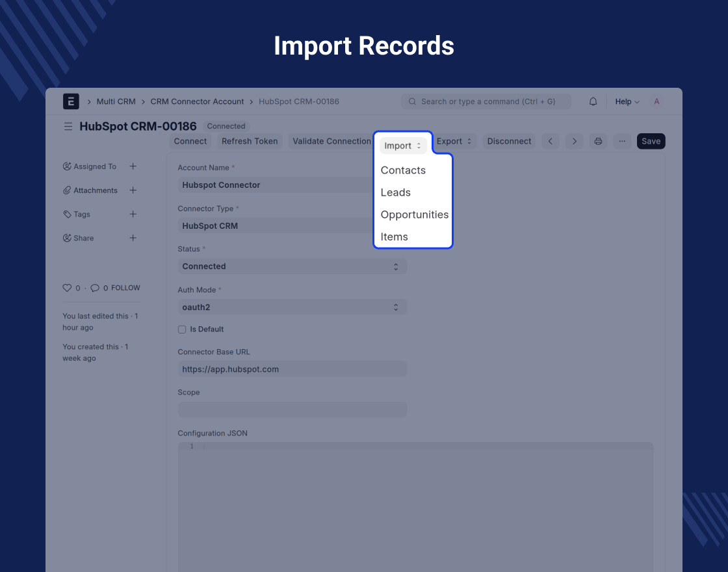The width and height of the screenshot is (728, 572).
Task: Share document with plus icon
Action: (133, 238)
